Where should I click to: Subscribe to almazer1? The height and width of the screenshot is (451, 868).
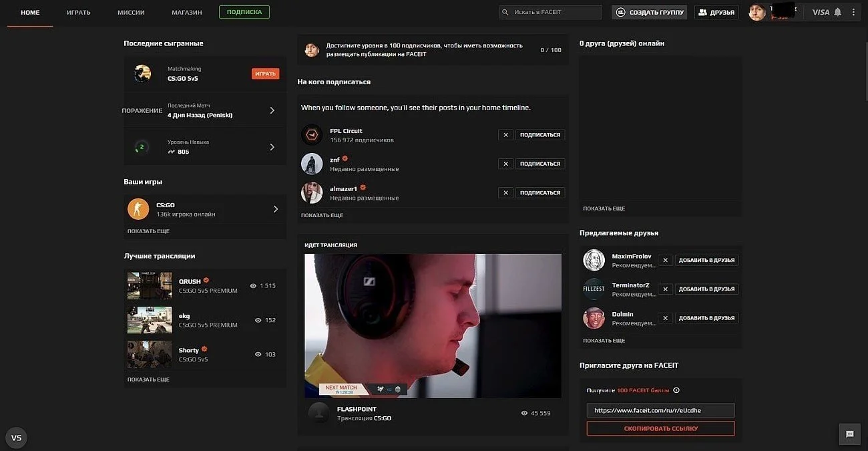click(x=540, y=192)
